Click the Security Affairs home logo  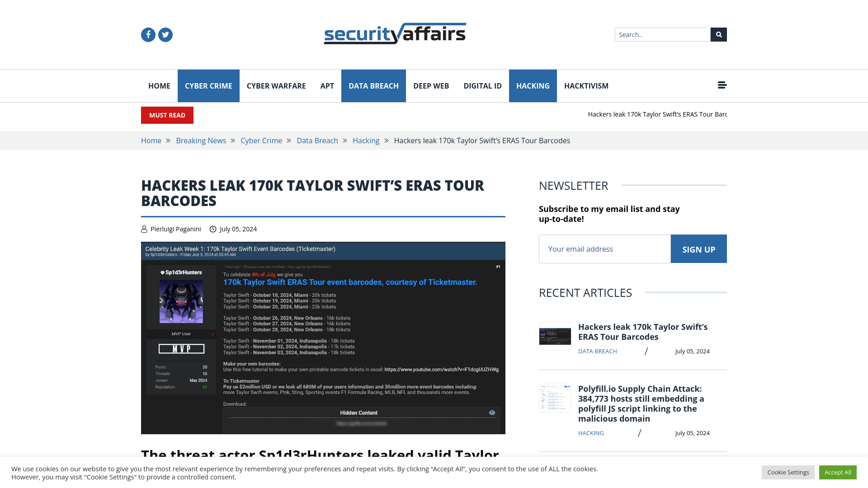[395, 33]
